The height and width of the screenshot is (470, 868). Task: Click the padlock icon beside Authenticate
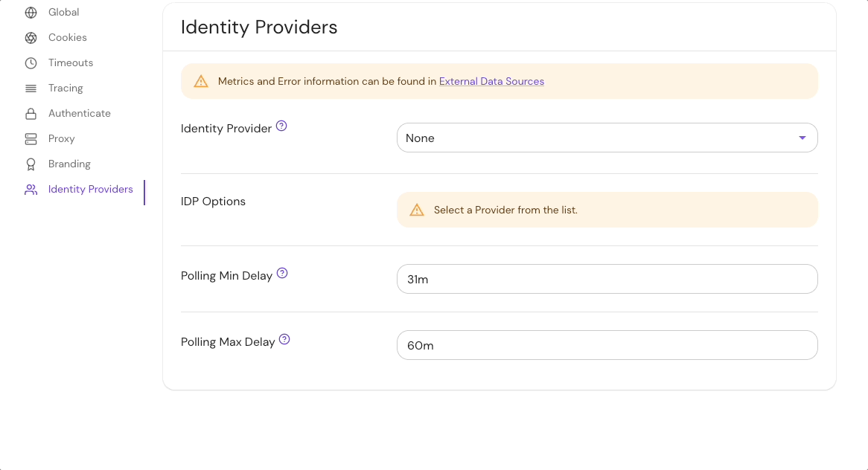coord(31,113)
